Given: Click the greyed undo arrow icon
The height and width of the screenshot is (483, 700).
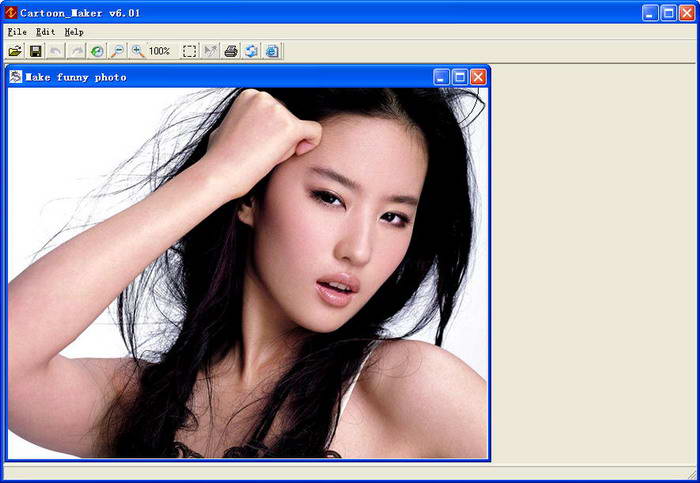Looking at the screenshot, I should coord(56,51).
